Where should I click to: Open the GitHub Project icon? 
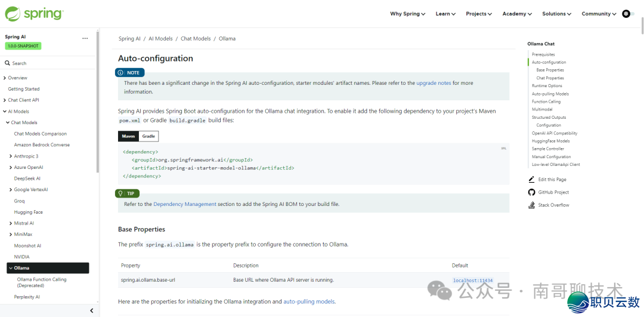[x=531, y=192]
